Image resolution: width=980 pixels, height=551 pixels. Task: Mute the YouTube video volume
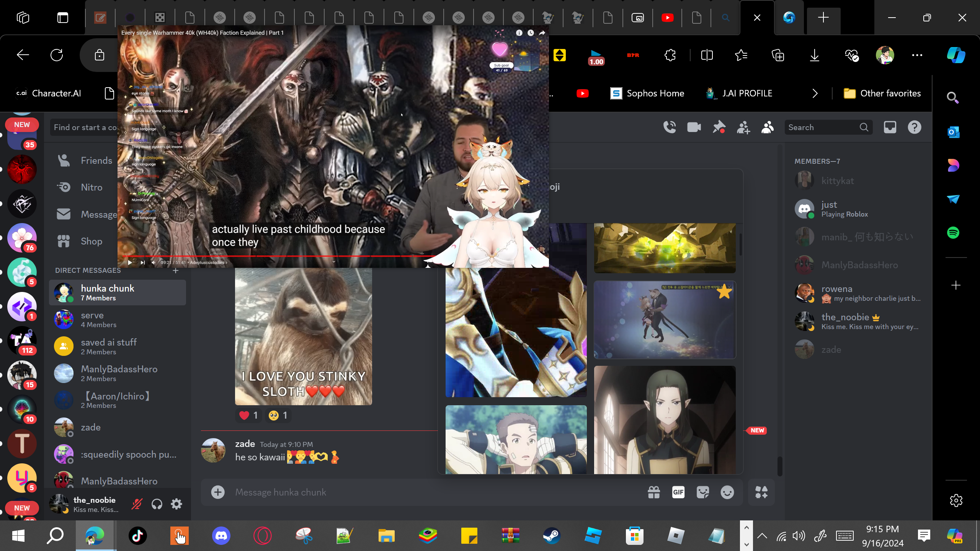[154, 262]
